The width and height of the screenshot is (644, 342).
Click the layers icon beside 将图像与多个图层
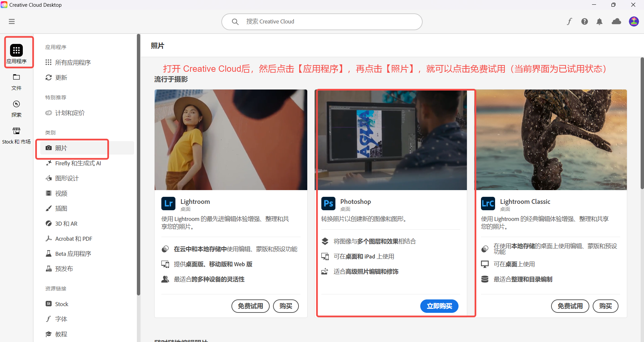(325, 241)
